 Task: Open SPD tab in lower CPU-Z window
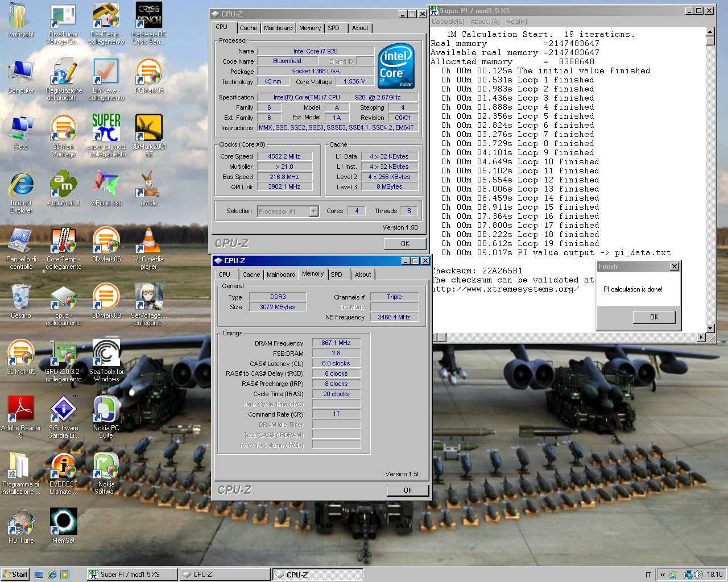pos(337,275)
